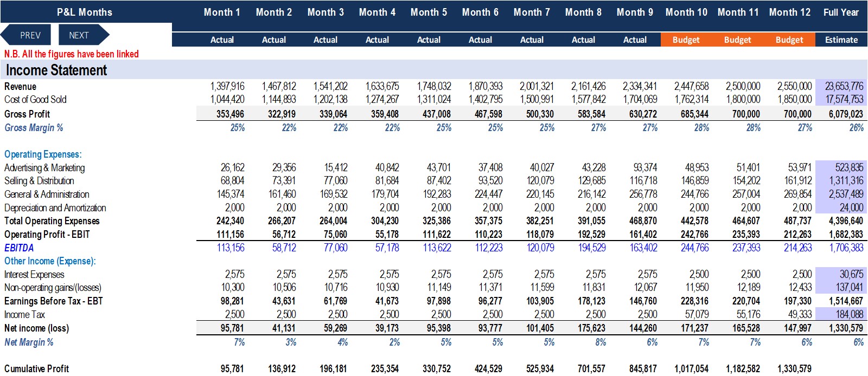Click Month 12 Total Operating Expenses 487,737
Viewport: 868px width, 376px height.
coord(797,221)
